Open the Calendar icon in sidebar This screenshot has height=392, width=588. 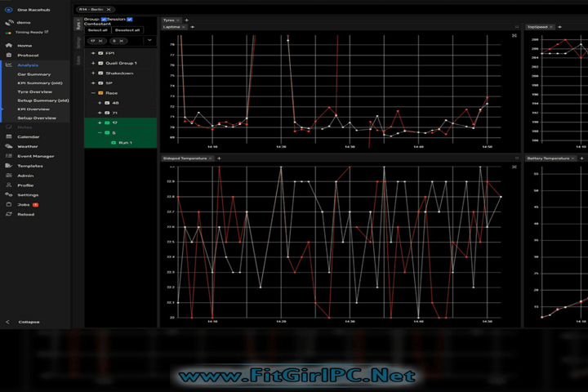coord(8,136)
